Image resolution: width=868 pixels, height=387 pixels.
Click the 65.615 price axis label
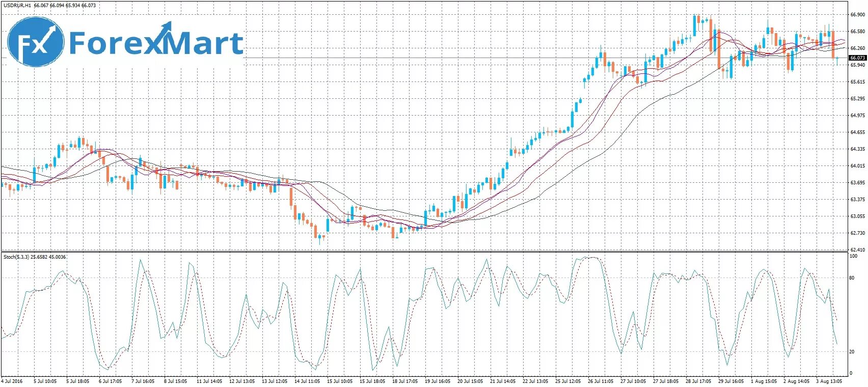[x=858, y=82]
